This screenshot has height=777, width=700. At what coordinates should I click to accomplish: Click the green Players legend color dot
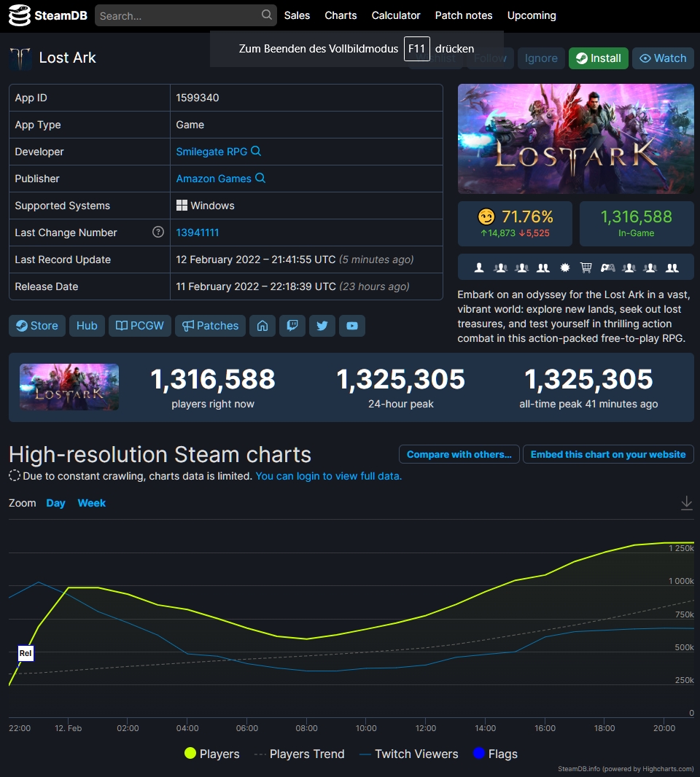(190, 753)
